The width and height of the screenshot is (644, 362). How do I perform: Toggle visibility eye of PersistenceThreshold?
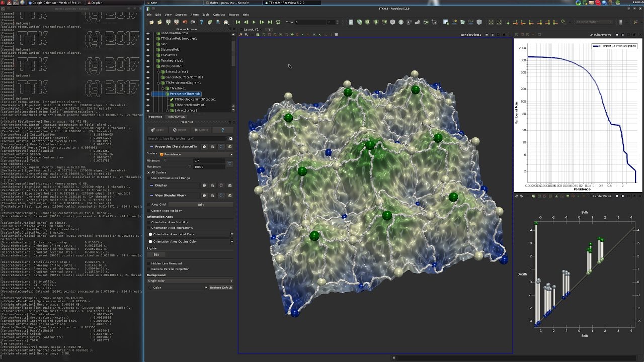point(148,94)
